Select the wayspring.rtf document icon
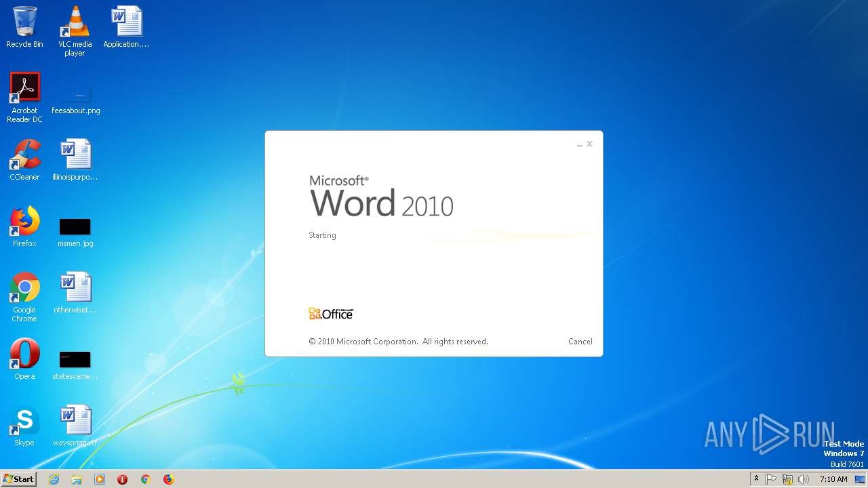Viewport: 868px width, 488px height. click(x=75, y=426)
